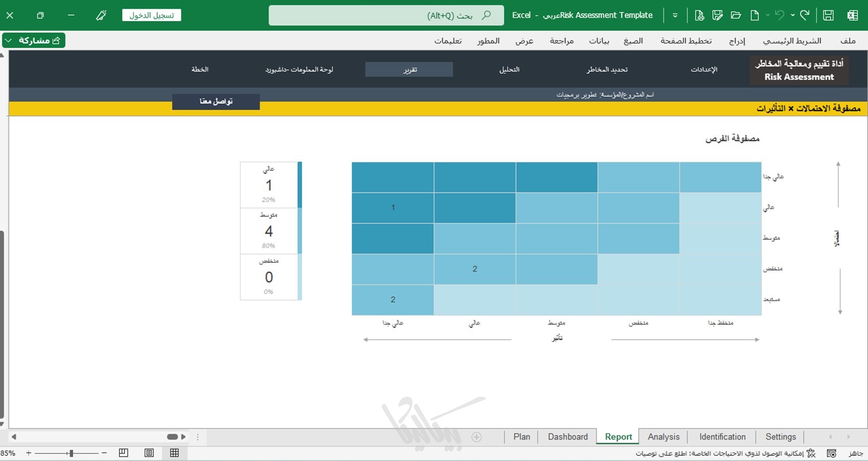
Task: Select the matrix cell showing value 1
Action: pyautogui.click(x=393, y=208)
